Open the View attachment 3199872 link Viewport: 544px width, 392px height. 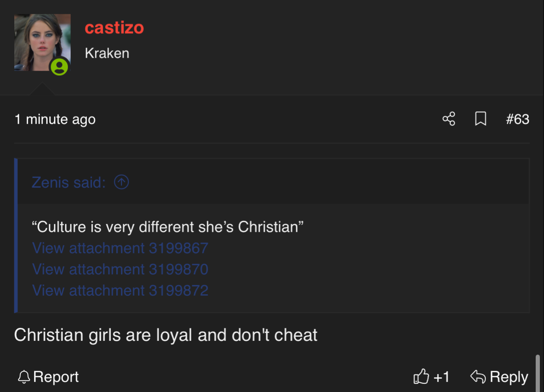(120, 291)
